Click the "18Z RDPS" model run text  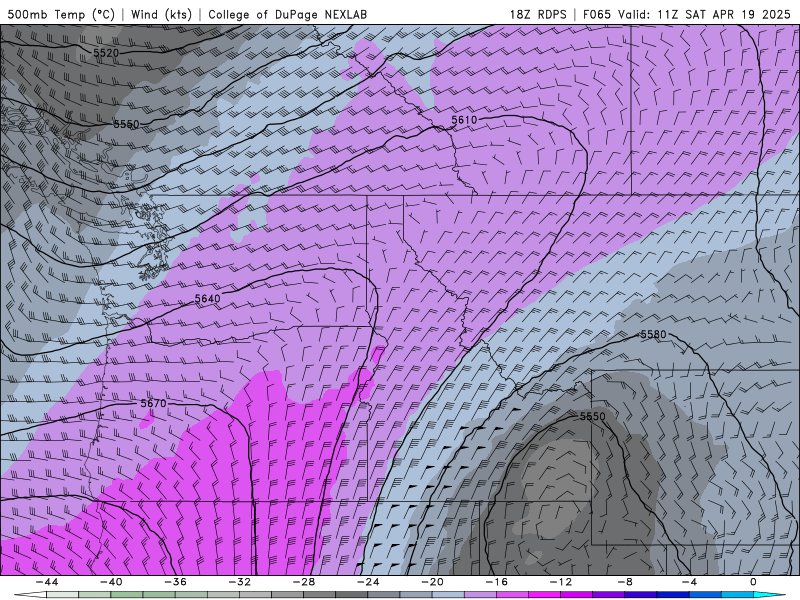coord(538,14)
